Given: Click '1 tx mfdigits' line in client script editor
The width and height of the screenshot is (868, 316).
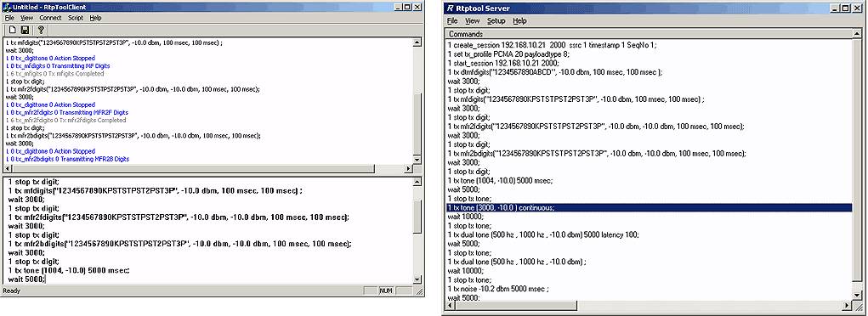Looking at the screenshot, I should click(x=156, y=190).
